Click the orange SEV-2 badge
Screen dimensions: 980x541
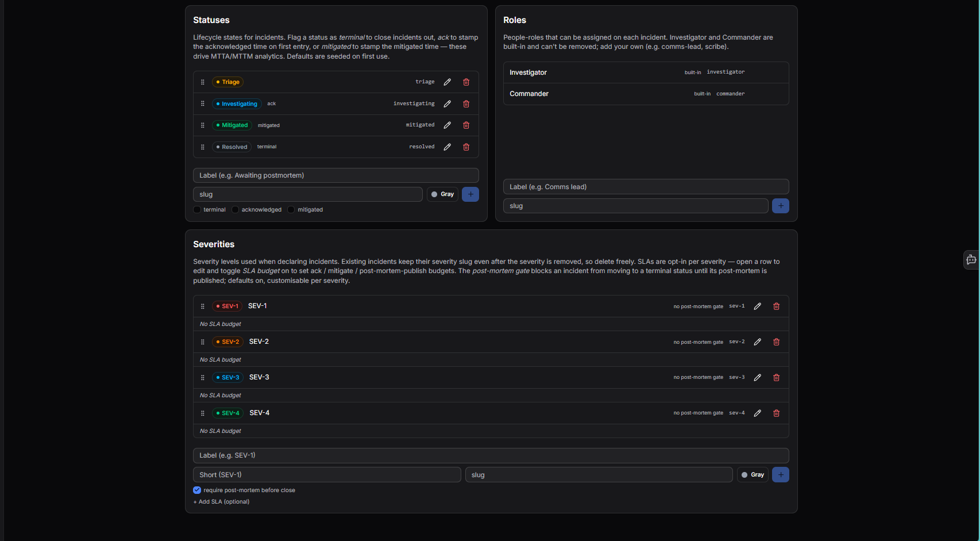coord(227,342)
